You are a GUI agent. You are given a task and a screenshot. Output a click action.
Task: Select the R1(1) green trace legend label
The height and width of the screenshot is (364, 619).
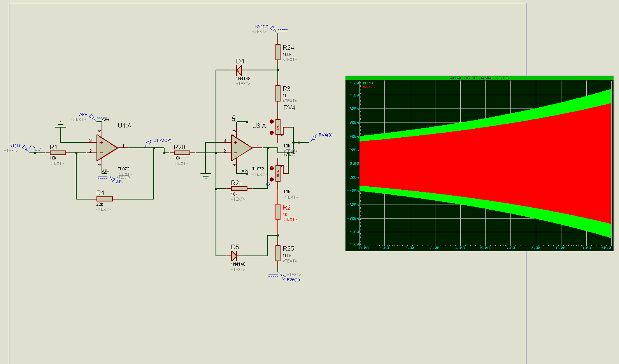367,83
